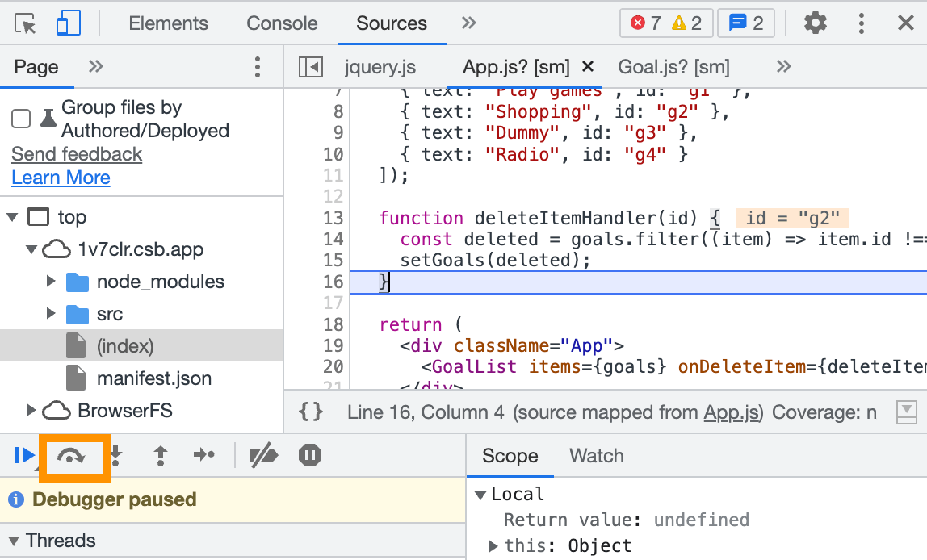The width and height of the screenshot is (927, 560).
Task: Step into next function call
Action: click(x=116, y=455)
